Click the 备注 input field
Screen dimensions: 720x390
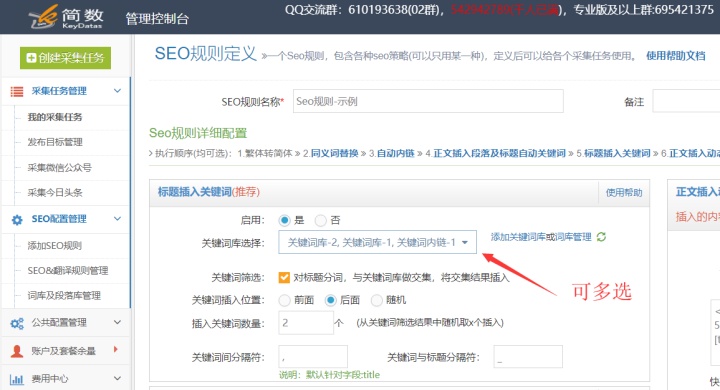pyautogui.click(x=686, y=101)
